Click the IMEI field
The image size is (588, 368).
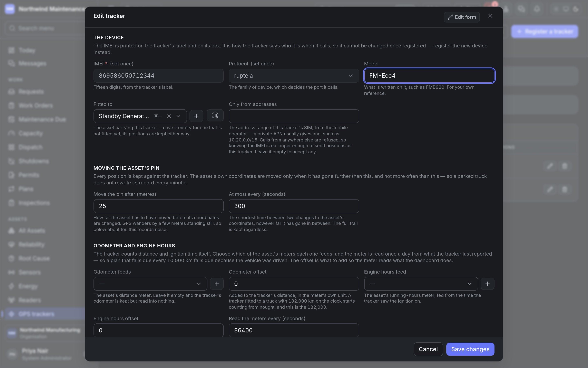tap(158, 76)
